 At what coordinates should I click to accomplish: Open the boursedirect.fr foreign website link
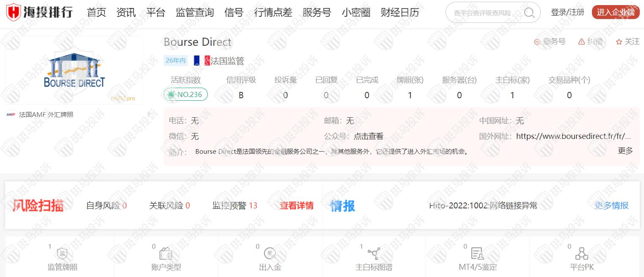coord(574,136)
